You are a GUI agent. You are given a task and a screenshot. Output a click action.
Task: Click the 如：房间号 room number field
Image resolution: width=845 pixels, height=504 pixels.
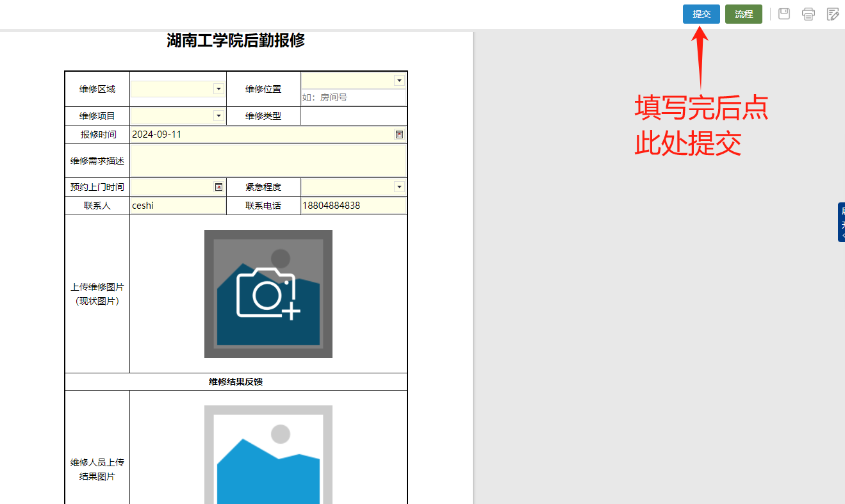click(353, 98)
